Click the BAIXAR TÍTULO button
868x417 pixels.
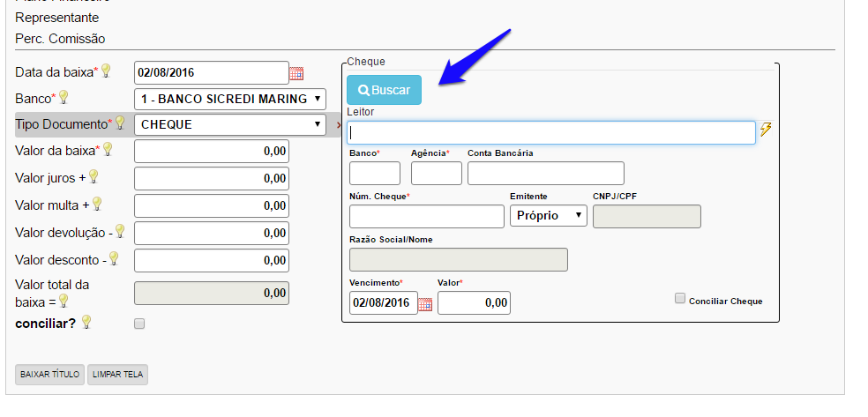coord(49,375)
